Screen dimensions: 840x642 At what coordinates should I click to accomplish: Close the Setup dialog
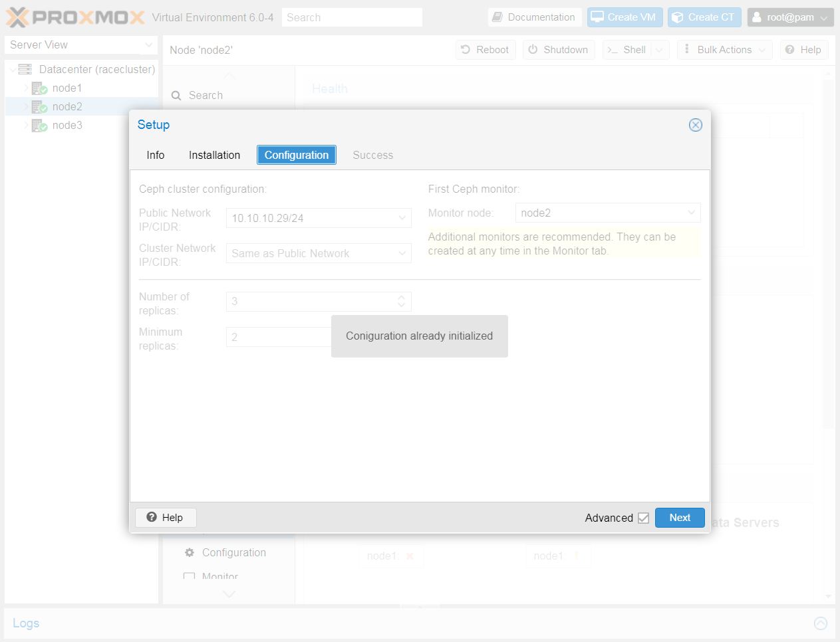coord(695,125)
